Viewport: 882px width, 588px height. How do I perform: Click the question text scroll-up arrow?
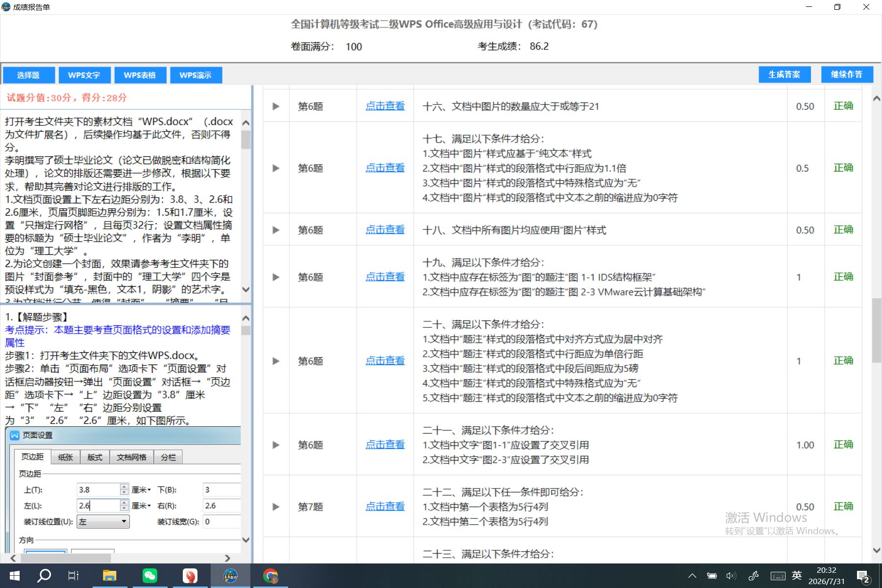(246, 122)
